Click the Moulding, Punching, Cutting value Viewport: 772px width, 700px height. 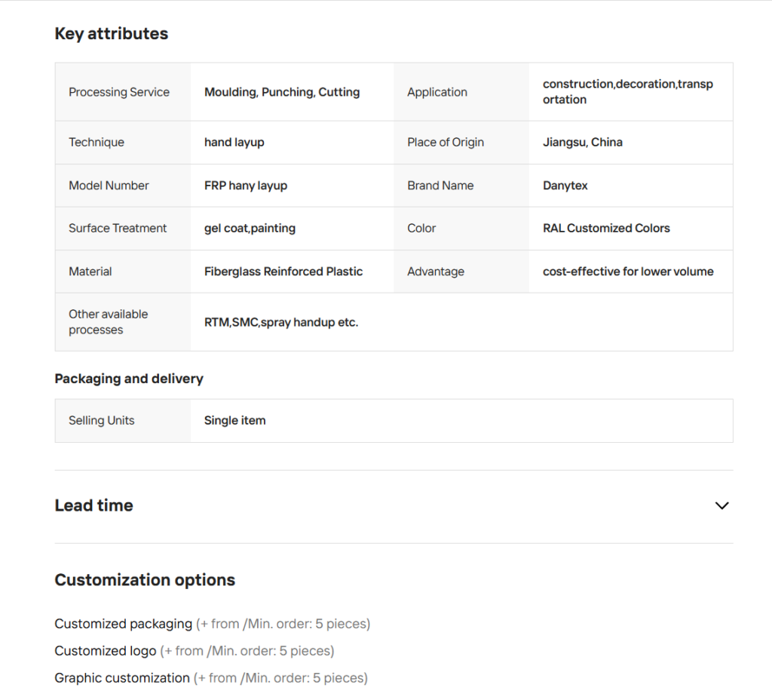(x=282, y=92)
